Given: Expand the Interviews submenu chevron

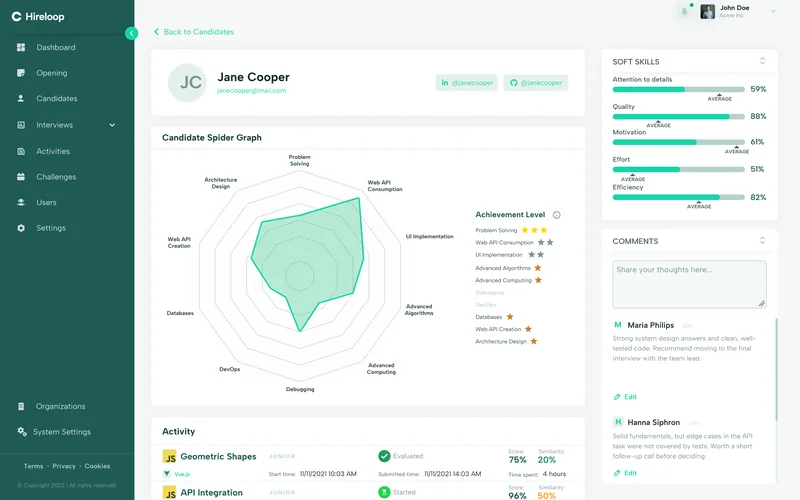Looking at the screenshot, I should point(112,125).
